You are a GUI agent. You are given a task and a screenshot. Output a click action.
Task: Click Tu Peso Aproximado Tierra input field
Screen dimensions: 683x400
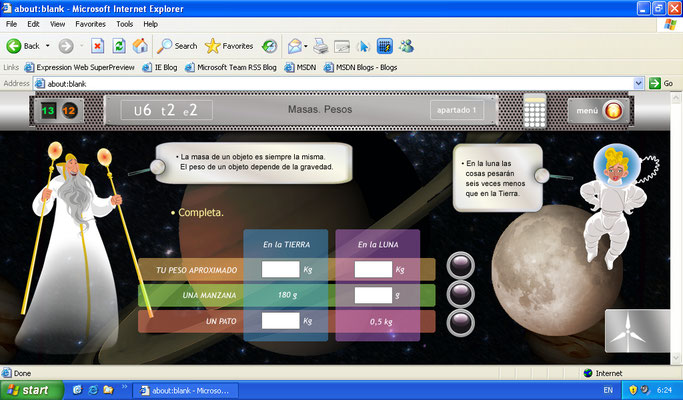pyautogui.click(x=281, y=269)
